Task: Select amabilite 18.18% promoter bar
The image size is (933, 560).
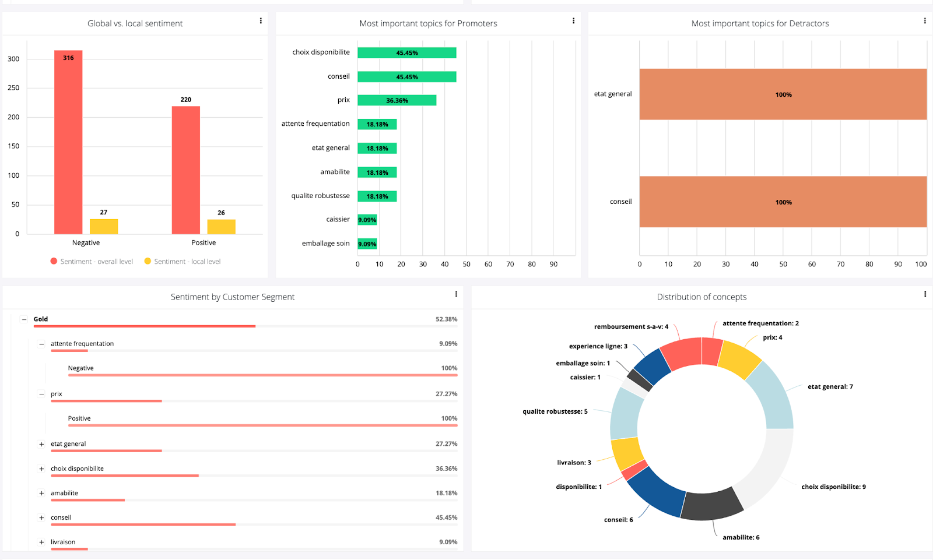Action: pos(377,172)
